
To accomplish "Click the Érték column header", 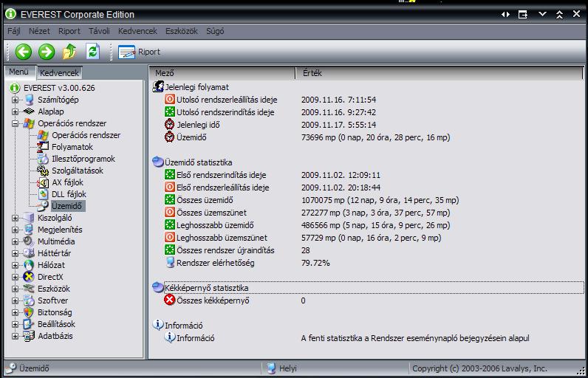I will (439, 73).
